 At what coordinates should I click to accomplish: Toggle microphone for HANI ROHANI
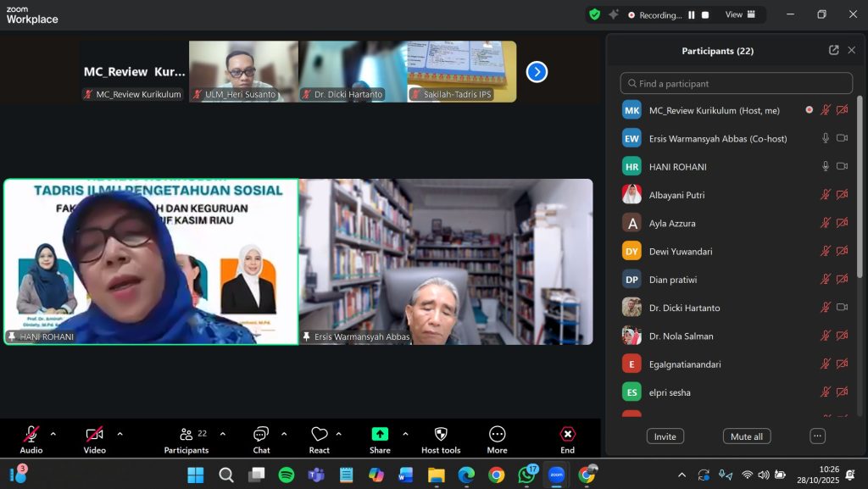(825, 167)
